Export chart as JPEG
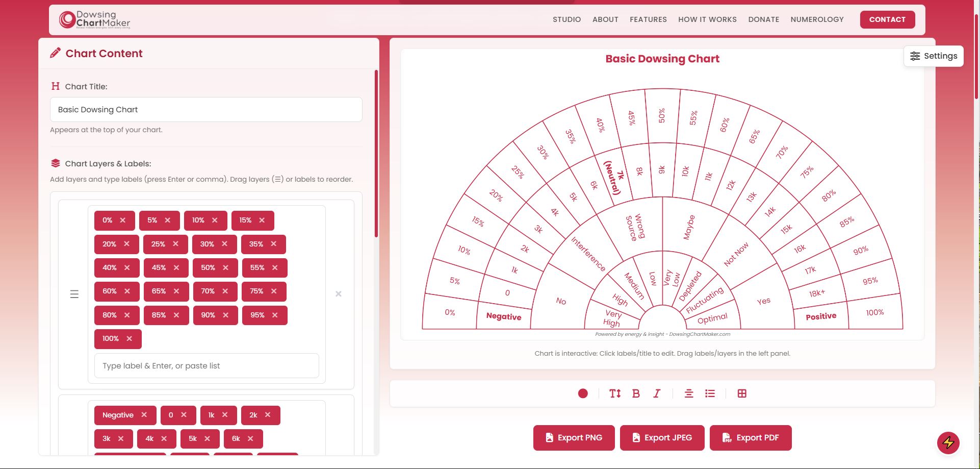The height and width of the screenshot is (469, 980). tap(662, 438)
